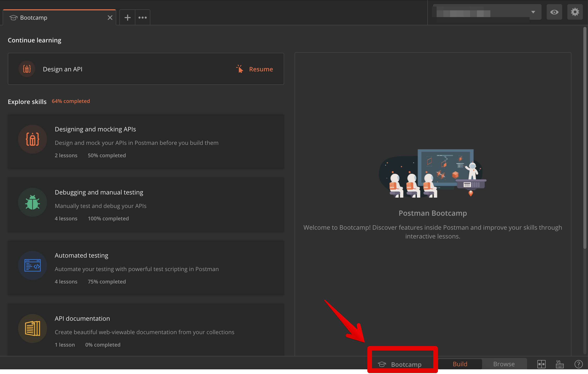Viewport: 588px width, 374px height.
Task: Click the Automated testing code icon
Action: point(33,265)
